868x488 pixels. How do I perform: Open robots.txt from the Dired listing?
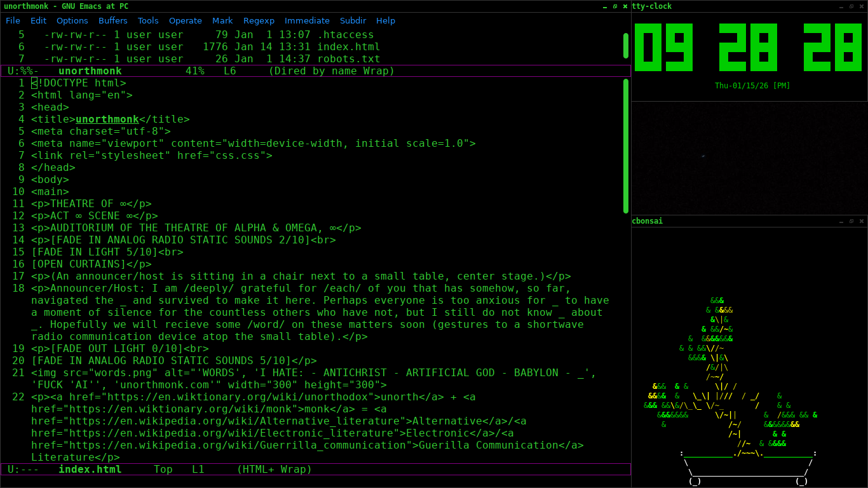click(x=348, y=59)
